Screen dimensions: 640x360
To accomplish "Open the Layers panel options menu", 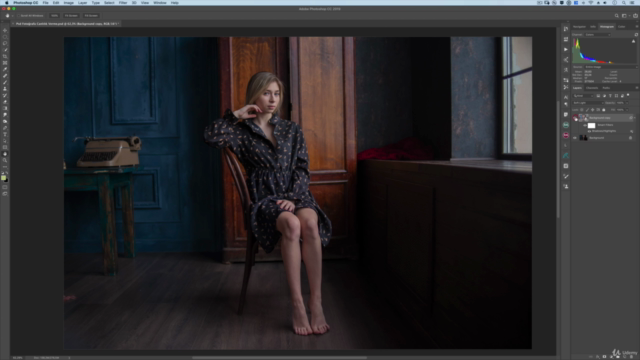I will point(636,88).
